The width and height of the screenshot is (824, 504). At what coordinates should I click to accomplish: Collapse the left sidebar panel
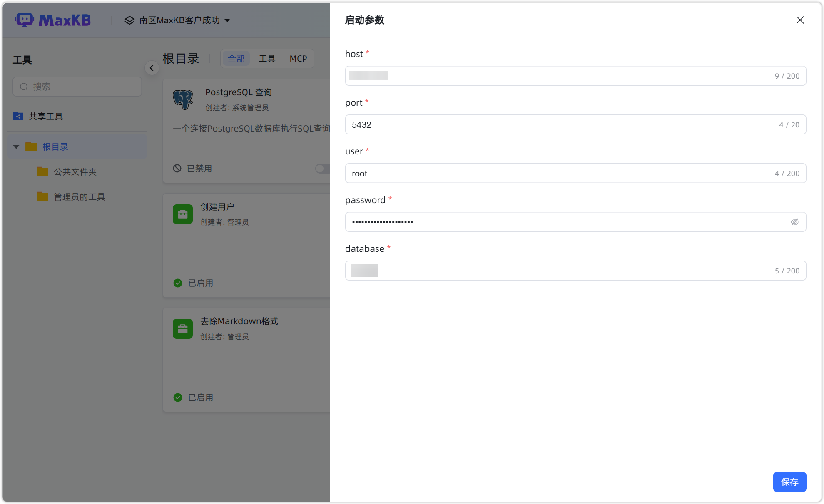pyautogui.click(x=152, y=68)
